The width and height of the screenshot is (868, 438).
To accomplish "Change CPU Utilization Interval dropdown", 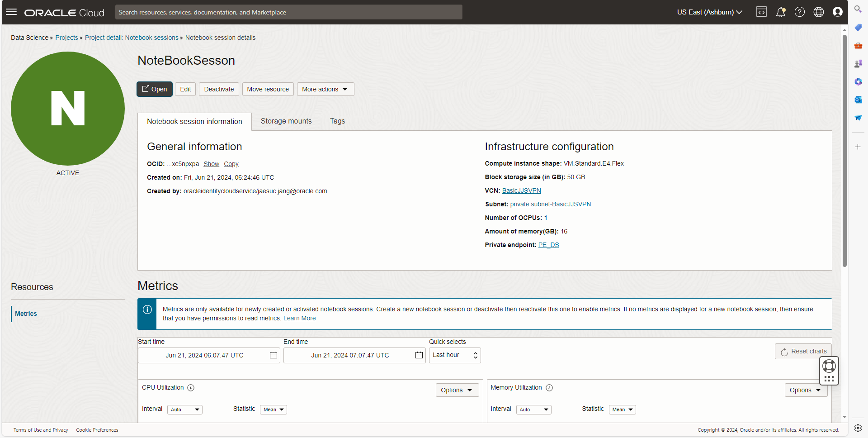I will click(x=185, y=409).
